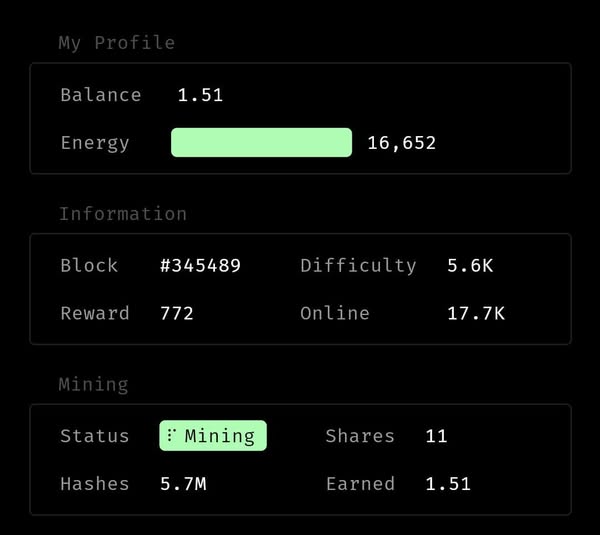Viewport: 600px width, 535px height.
Task: Select the Reward value 772
Action: click(x=177, y=314)
